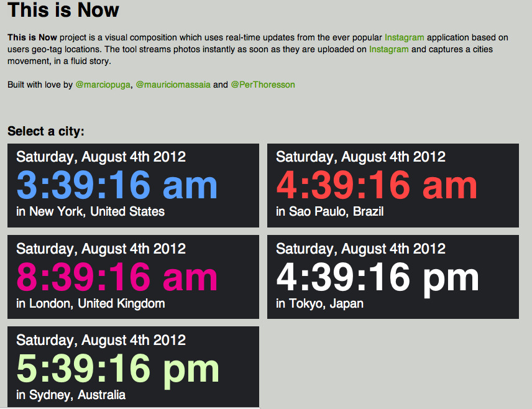Select the Tokyo, Japan clock tile
This screenshot has height=409, width=532.
[393, 277]
